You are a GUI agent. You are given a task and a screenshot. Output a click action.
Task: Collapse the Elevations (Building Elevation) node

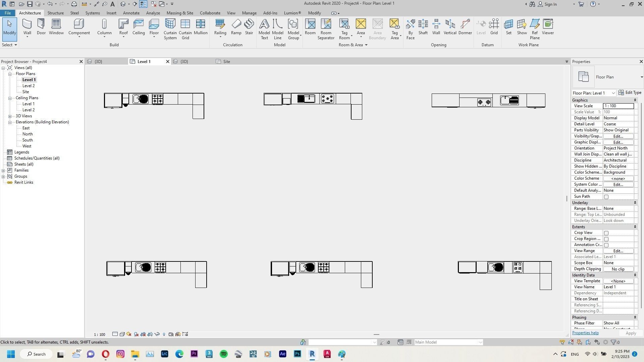click(10, 122)
